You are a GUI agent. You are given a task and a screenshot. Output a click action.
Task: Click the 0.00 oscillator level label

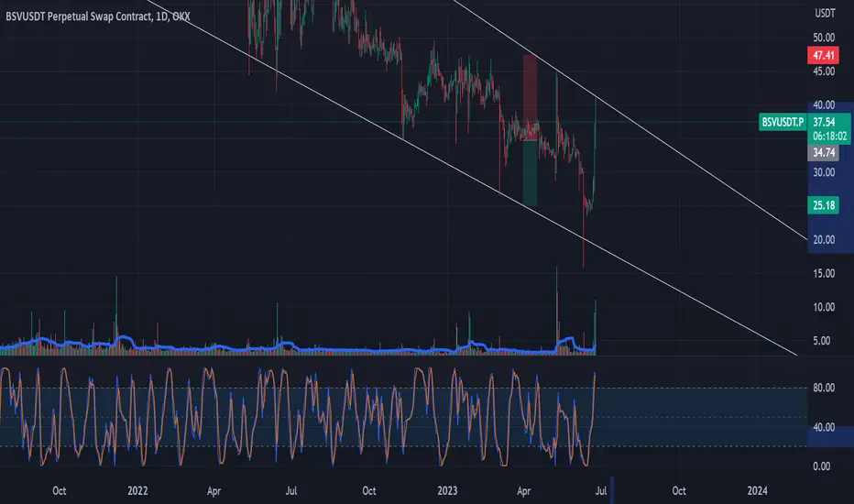pos(821,466)
